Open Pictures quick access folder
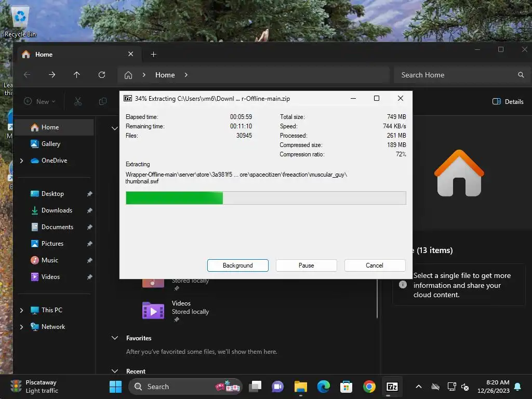 tap(52, 244)
